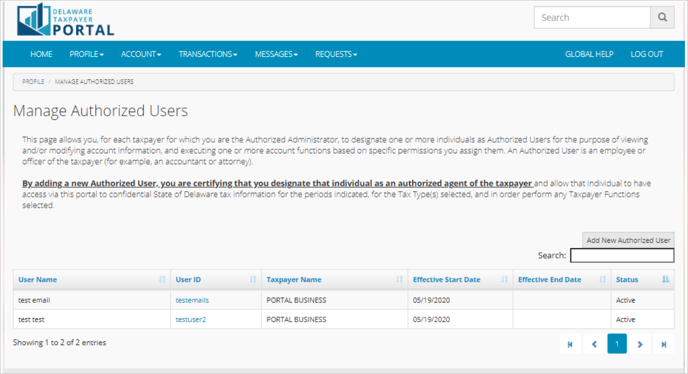Click PORTAL BUSINESS in the test test row
Viewport: 688px width, 374px height.
pyautogui.click(x=297, y=320)
